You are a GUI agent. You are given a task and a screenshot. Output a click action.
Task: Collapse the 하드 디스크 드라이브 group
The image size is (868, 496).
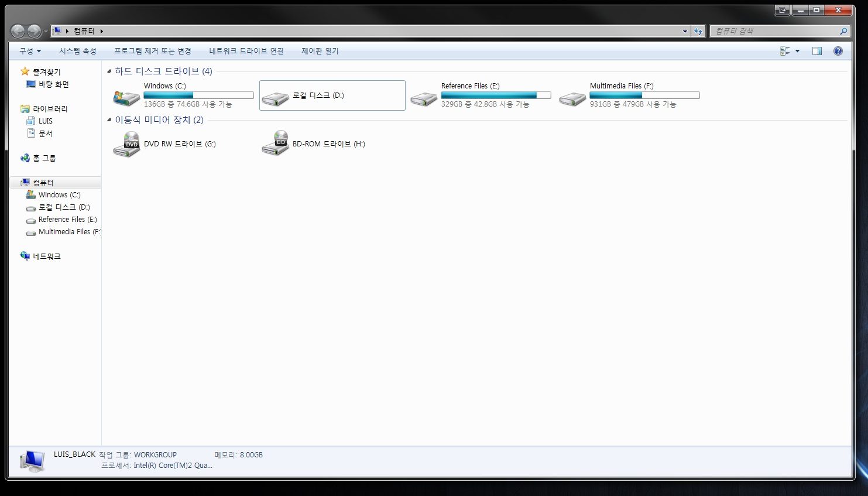pos(109,71)
